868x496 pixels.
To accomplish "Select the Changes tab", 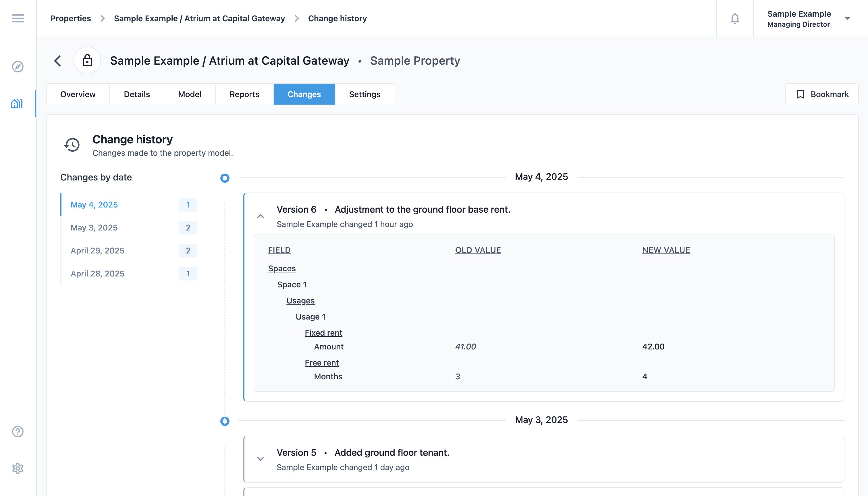I will click(x=304, y=94).
